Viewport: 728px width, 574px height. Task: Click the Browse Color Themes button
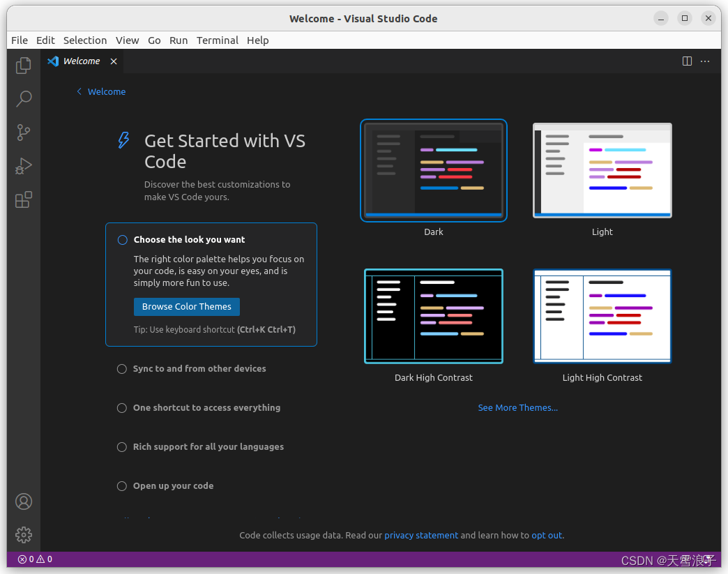[187, 307]
